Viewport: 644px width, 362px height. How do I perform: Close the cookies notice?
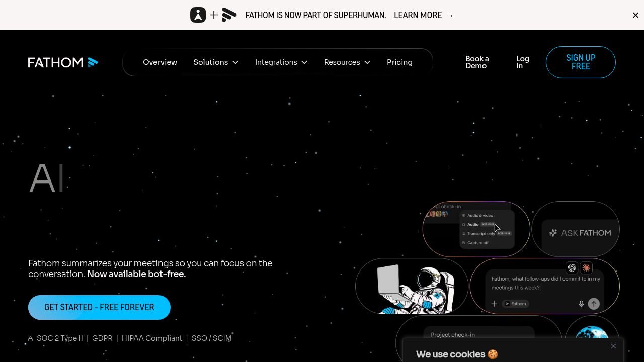point(613,346)
